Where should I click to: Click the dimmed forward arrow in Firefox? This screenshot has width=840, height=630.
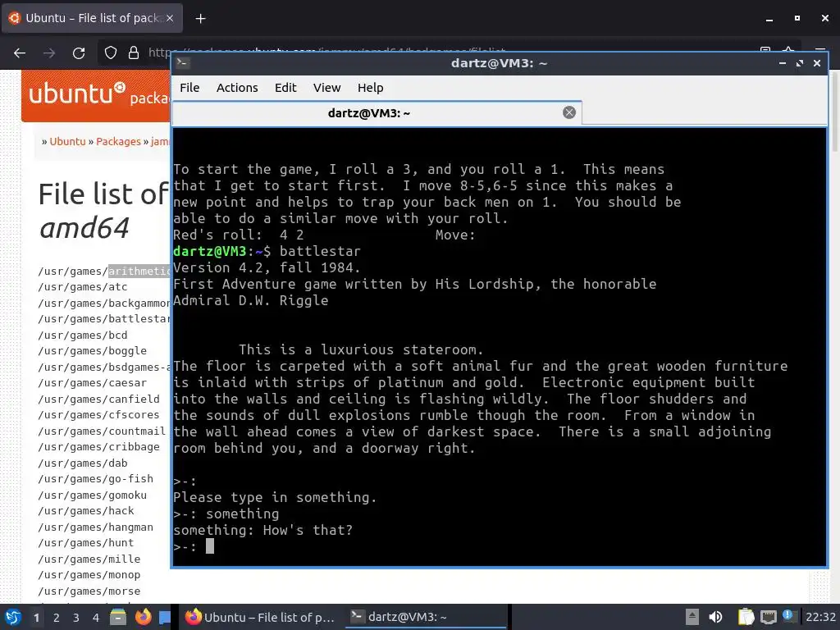point(49,52)
